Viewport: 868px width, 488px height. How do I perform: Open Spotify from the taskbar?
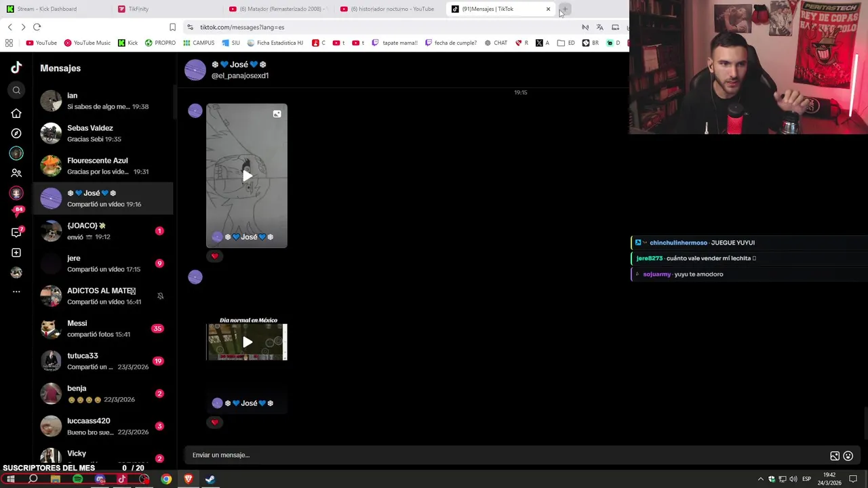pos(77,479)
